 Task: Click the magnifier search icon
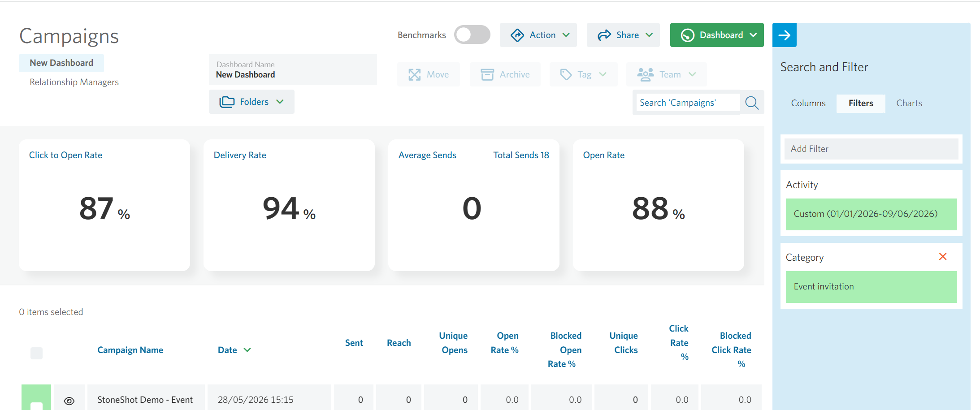pyautogui.click(x=752, y=103)
